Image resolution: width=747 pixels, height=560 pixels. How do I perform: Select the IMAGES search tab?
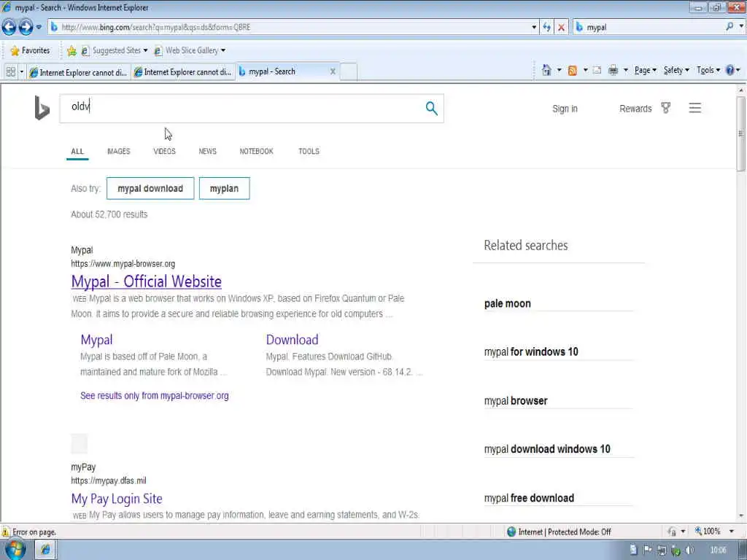(x=119, y=152)
